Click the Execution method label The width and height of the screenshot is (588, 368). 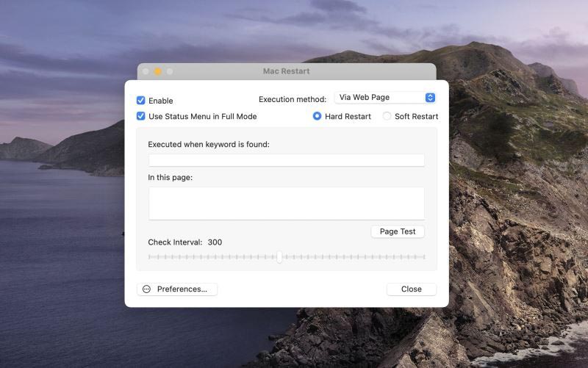[293, 99]
